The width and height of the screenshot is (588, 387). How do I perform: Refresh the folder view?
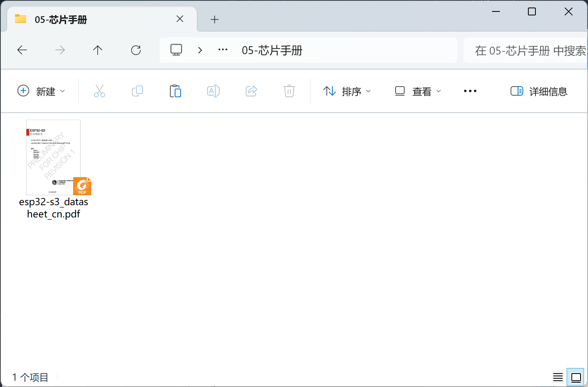[x=136, y=50]
